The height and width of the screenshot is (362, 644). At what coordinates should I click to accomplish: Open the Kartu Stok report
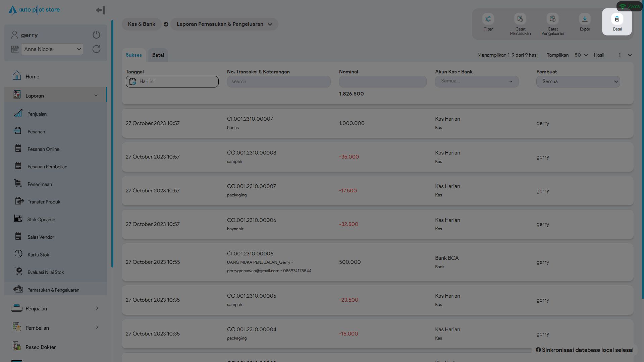(38, 255)
